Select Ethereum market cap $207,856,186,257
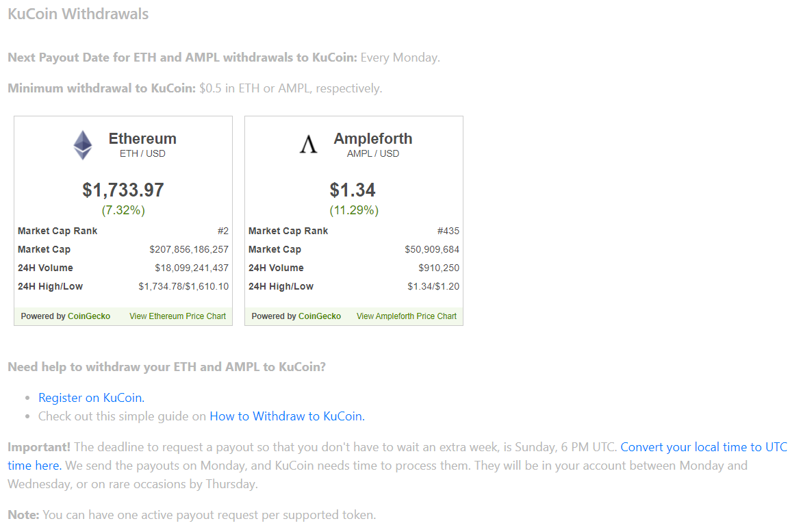 tap(189, 249)
